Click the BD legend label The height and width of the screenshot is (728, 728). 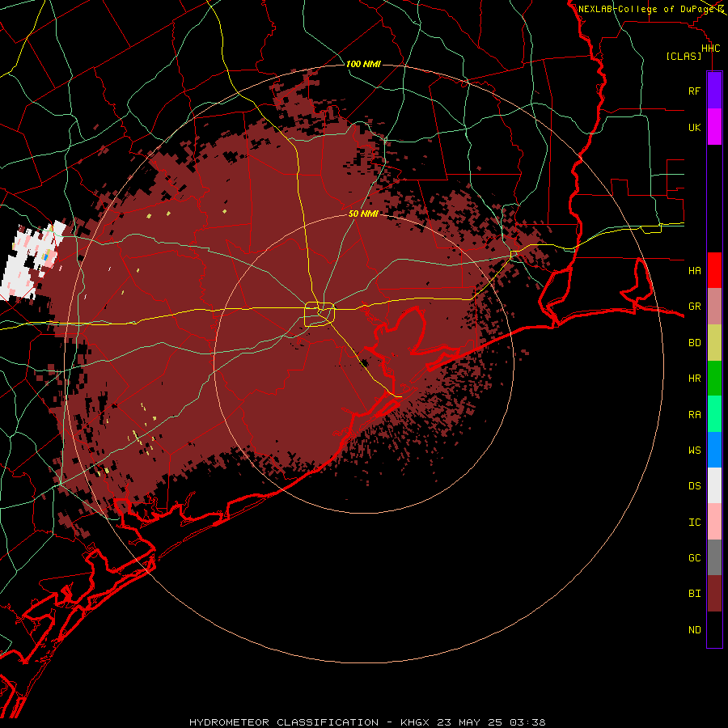pos(694,343)
